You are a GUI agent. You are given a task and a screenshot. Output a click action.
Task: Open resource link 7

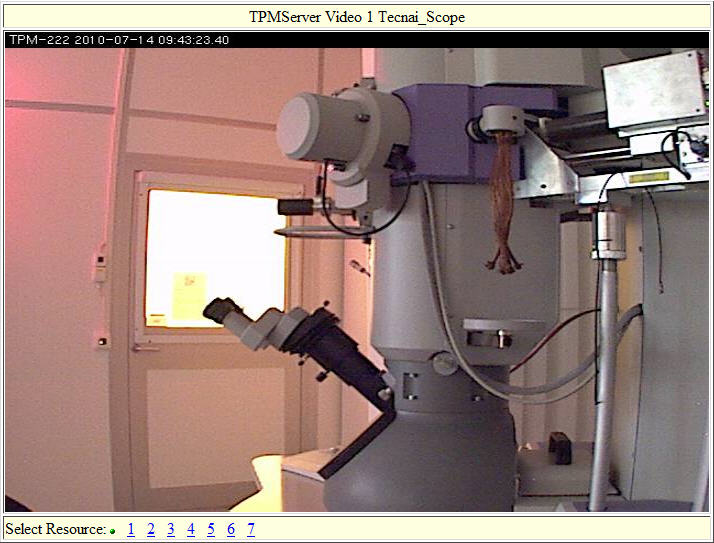tap(251, 530)
